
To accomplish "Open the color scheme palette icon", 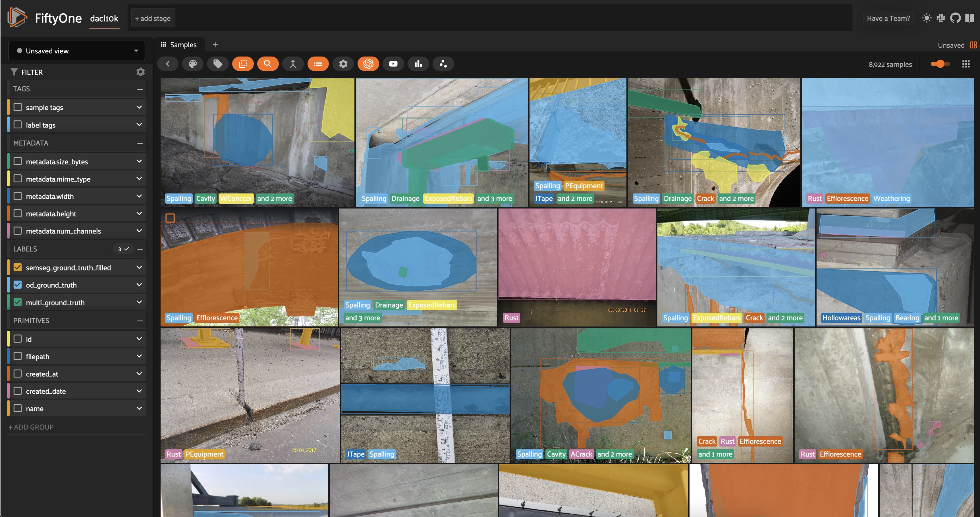I will point(193,64).
